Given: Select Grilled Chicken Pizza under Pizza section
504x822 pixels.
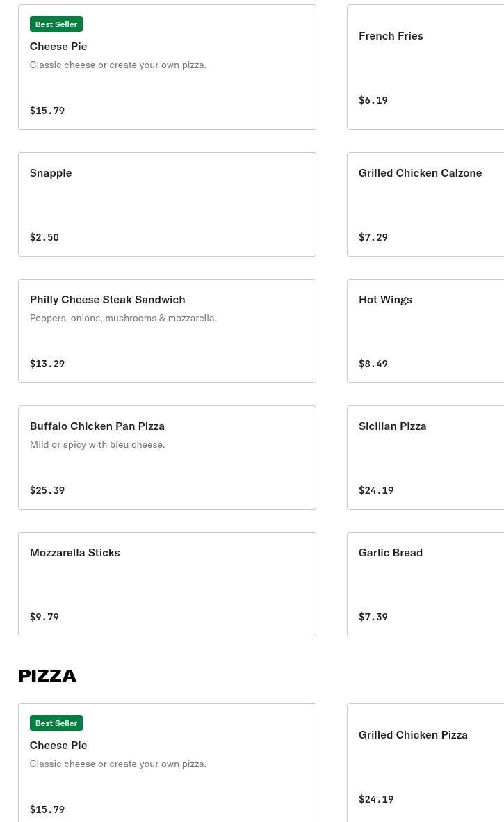Looking at the screenshot, I should coord(425,763).
